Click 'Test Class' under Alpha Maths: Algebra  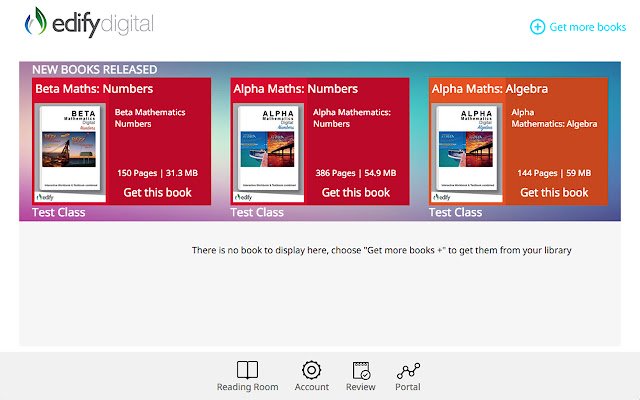coord(456,212)
